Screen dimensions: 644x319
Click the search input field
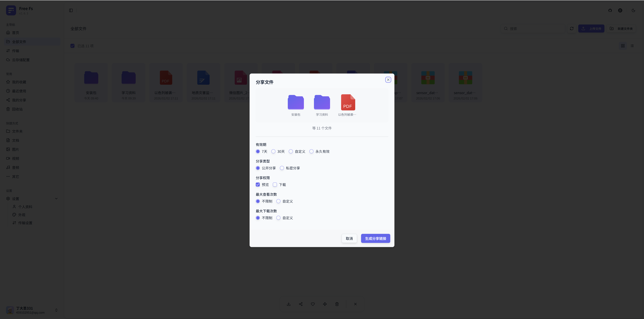(532, 29)
